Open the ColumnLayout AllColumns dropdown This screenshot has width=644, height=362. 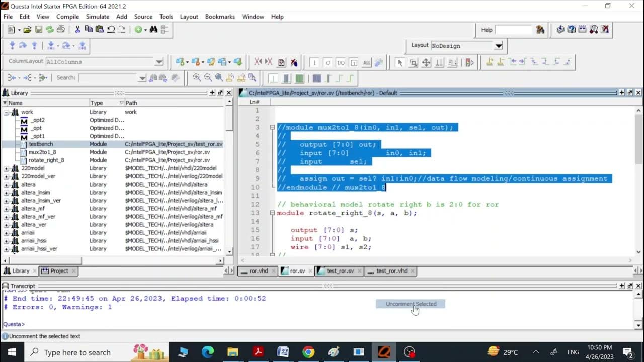click(159, 62)
